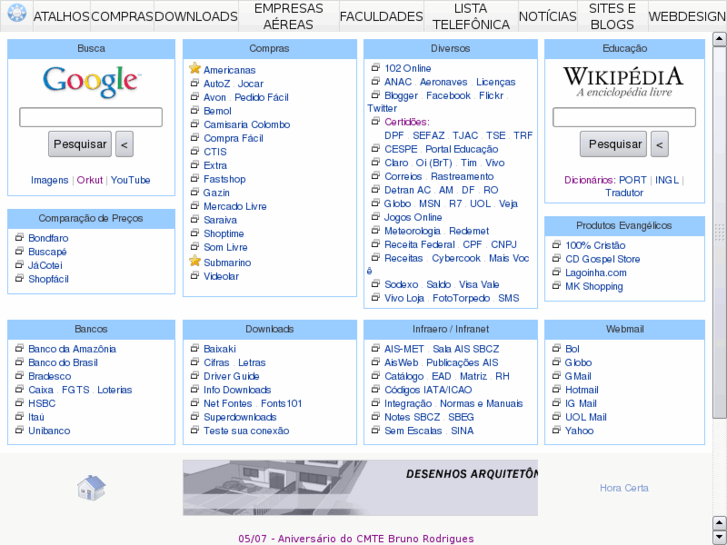Open the FACULDADES menu

[x=381, y=16]
